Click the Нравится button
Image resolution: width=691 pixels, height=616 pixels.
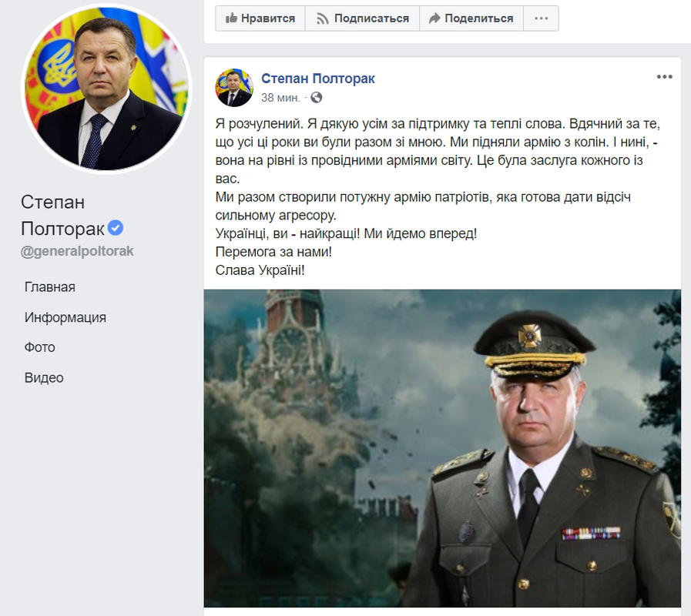[x=260, y=18]
